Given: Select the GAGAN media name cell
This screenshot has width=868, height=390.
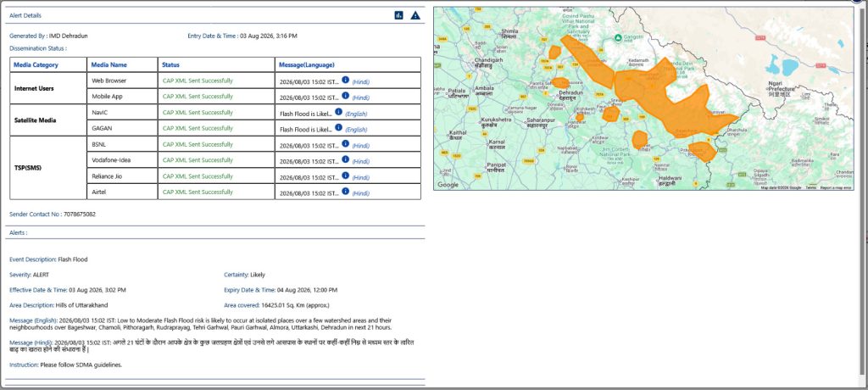Looking at the screenshot, I should click(x=122, y=128).
